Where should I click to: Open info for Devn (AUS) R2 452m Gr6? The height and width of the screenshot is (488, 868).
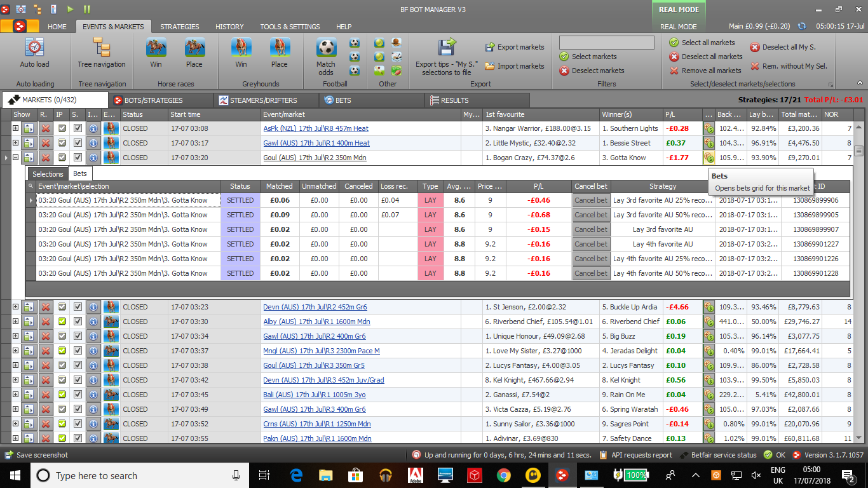click(x=93, y=307)
